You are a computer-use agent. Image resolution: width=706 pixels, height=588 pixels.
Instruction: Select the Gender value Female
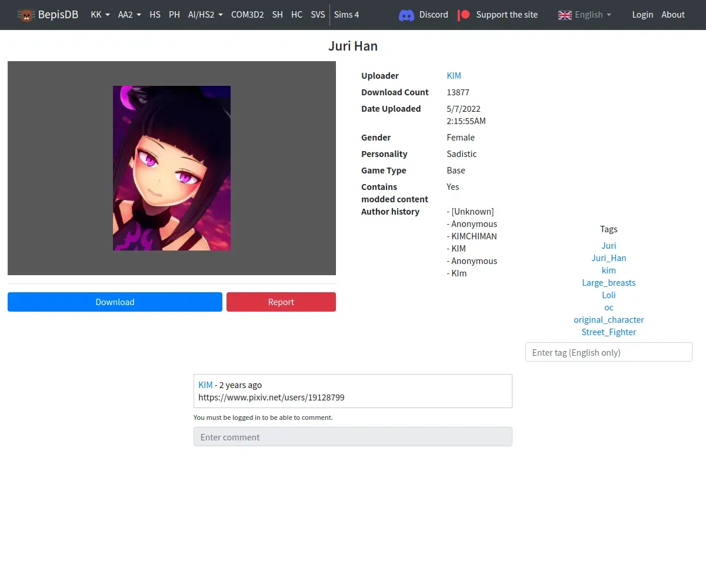tap(461, 138)
